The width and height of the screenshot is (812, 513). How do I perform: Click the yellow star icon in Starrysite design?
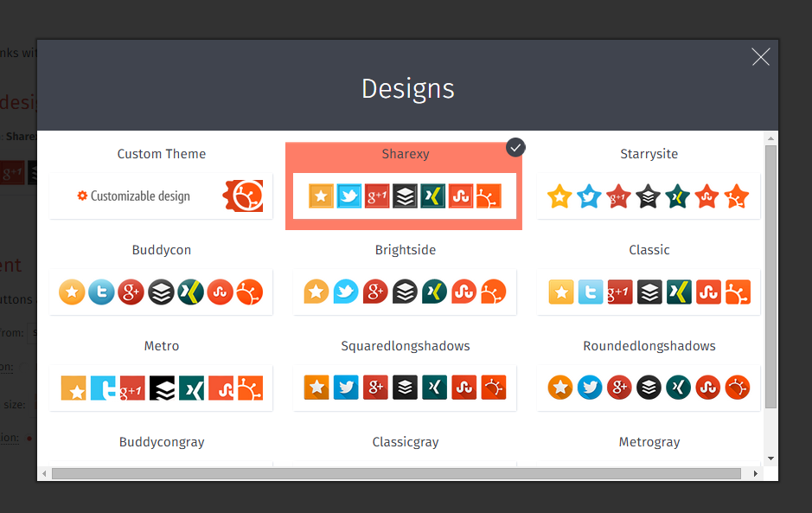click(x=559, y=196)
